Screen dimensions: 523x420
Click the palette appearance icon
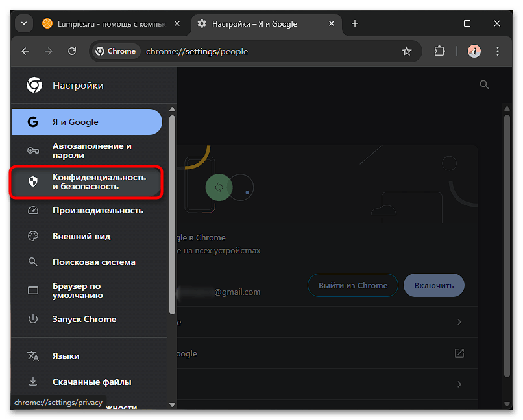[x=32, y=236]
